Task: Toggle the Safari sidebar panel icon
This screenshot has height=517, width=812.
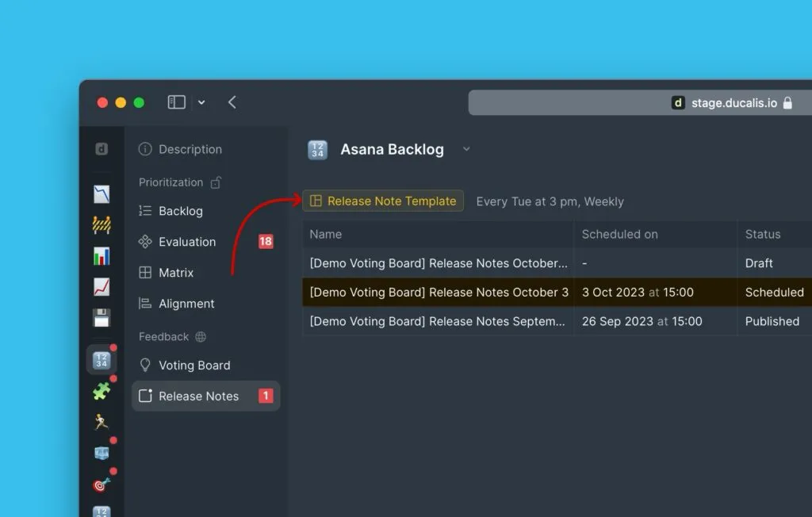Action: (x=175, y=101)
